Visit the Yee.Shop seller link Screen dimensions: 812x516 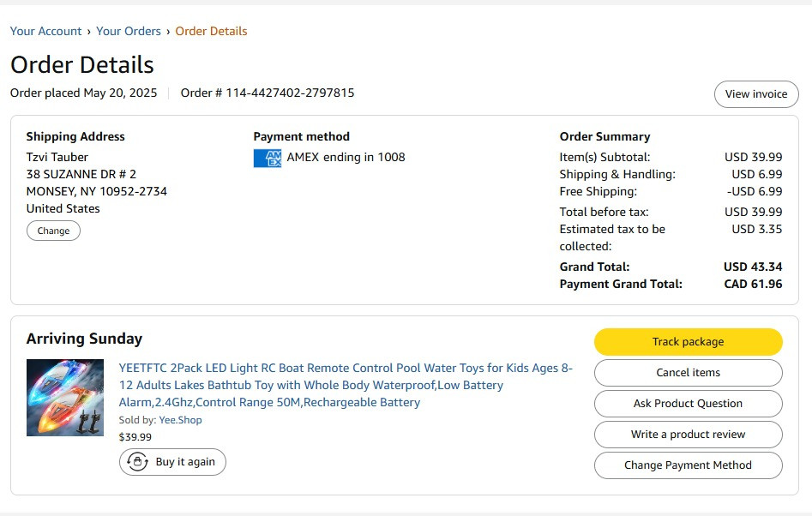click(x=180, y=420)
